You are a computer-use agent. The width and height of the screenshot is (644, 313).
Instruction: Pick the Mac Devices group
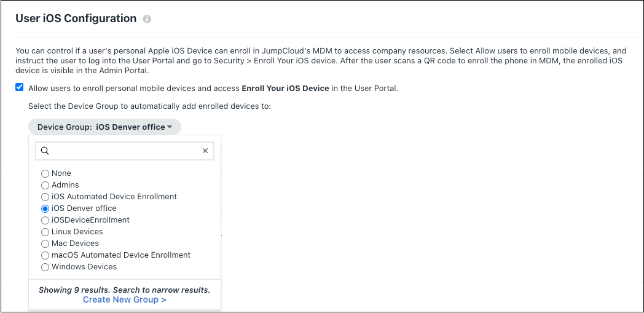[45, 244]
